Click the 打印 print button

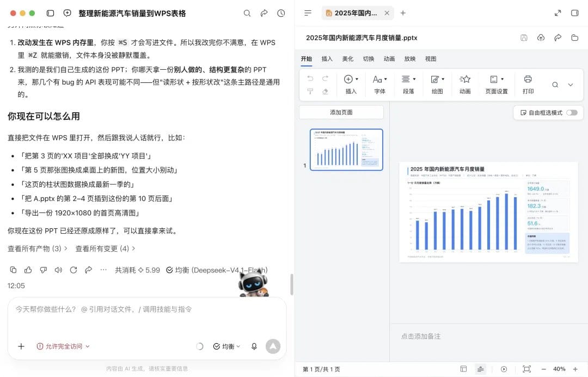click(528, 84)
